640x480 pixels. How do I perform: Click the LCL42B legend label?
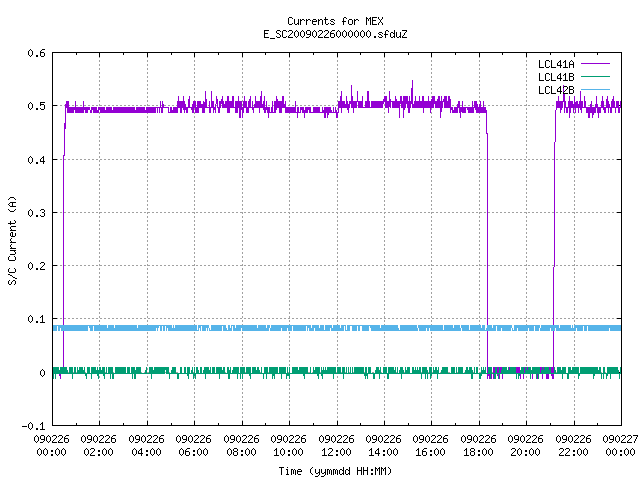pyautogui.click(x=556, y=90)
